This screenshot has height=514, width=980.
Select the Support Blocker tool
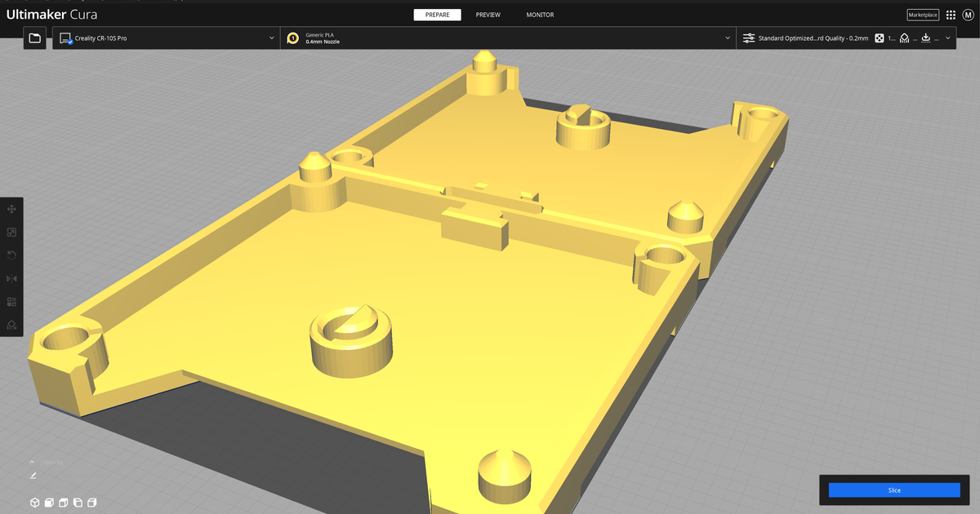[x=11, y=325]
